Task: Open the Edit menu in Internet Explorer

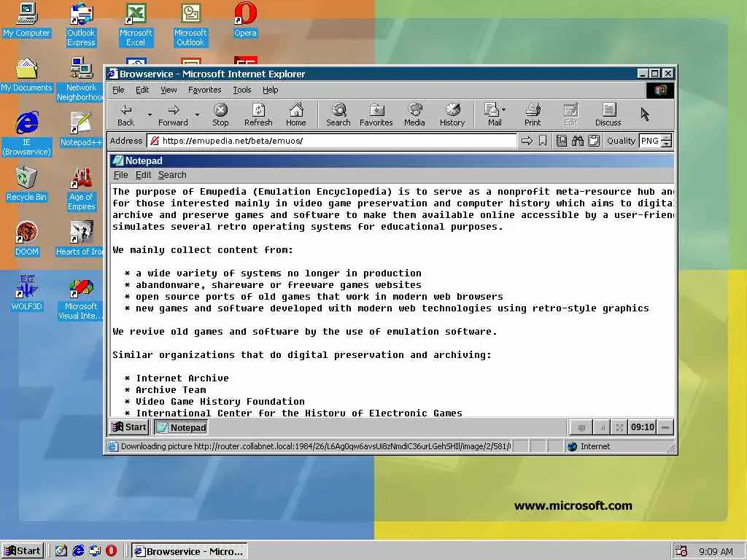Action: click(x=142, y=90)
